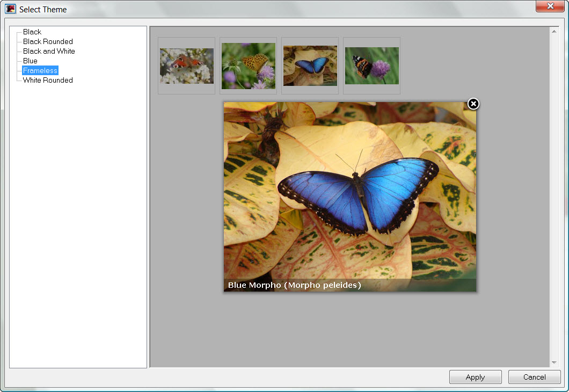Image resolution: width=569 pixels, height=392 pixels.
Task: Open the peacock butterfly on white flowers thumbnail
Action: pyautogui.click(x=186, y=66)
